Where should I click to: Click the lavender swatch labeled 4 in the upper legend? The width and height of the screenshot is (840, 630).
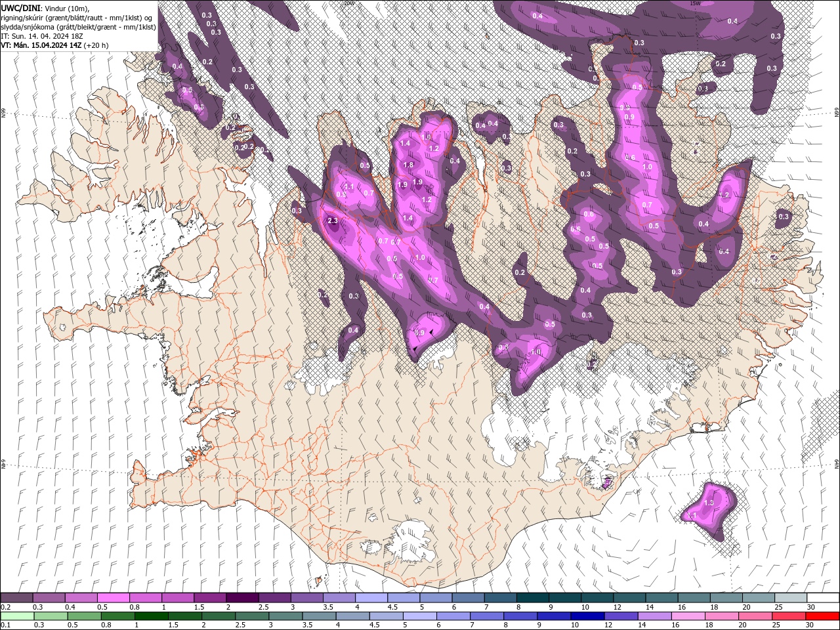tap(370, 598)
